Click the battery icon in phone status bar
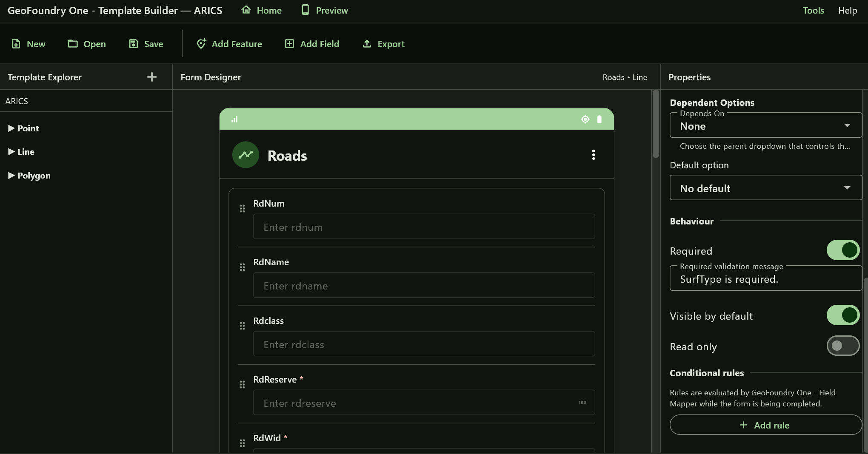This screenshot has width=868, height=454. click(600, 119)
